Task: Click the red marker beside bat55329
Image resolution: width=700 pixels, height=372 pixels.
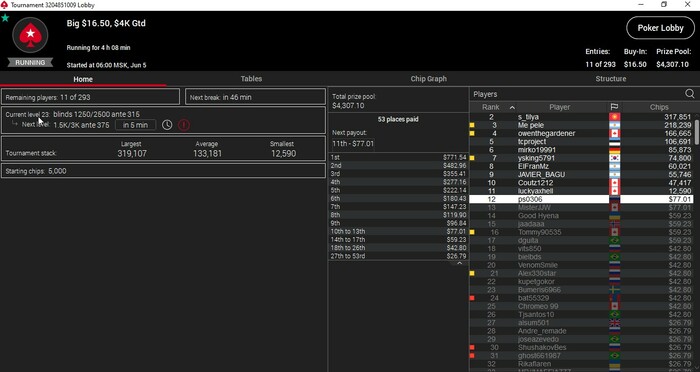Action: click(x=472, y=298)
